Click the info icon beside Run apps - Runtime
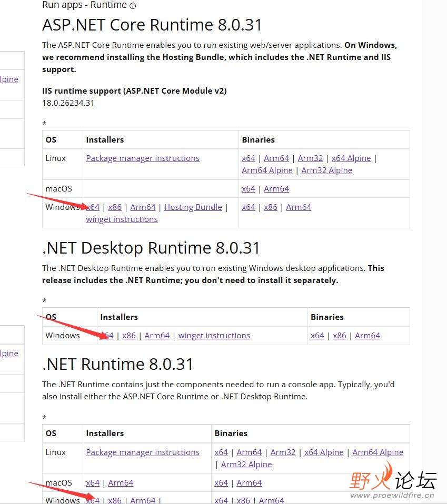 (x=133, y=6)
